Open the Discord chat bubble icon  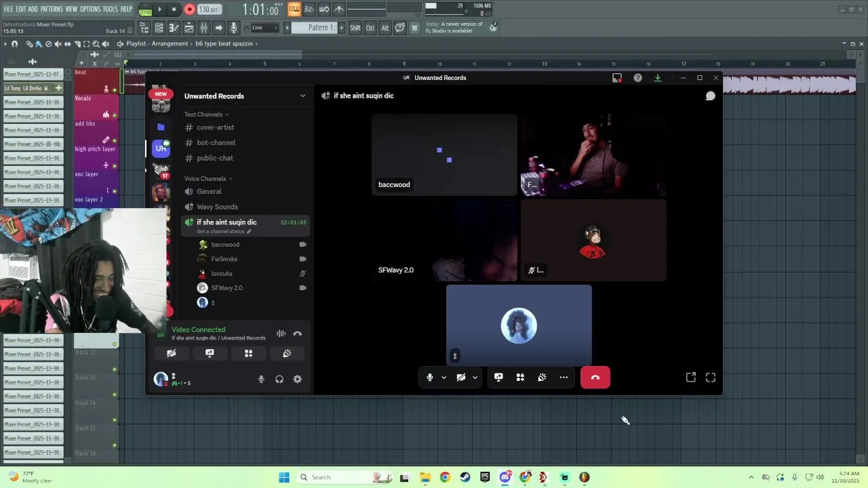[x=710, y=96]
